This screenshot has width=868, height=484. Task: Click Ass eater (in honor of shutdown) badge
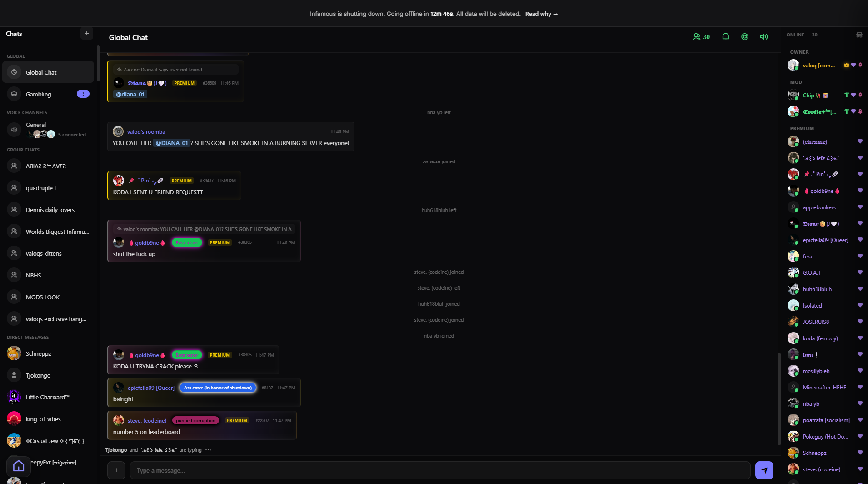[x=218, y=388]
